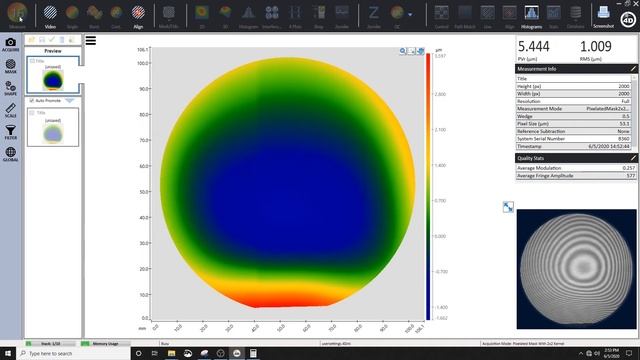640x360 pixels.
Task: Edit the Measurement Info panel with the pencil
Action: pos(633,69)
